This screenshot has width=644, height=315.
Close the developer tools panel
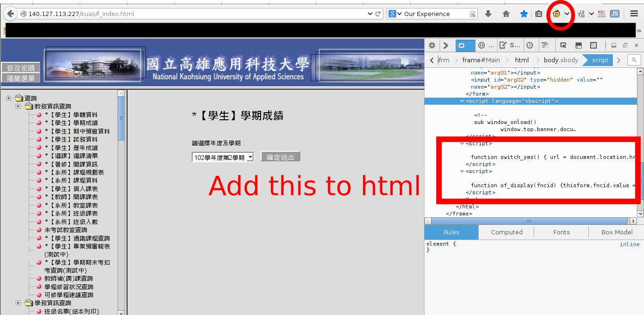pos(636,45)
